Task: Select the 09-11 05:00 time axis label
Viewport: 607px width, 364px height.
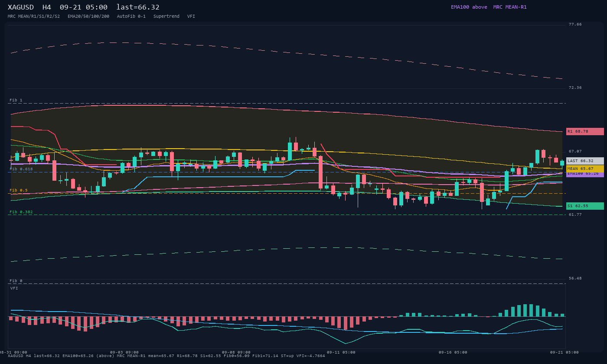Action: tap(341, 352)
